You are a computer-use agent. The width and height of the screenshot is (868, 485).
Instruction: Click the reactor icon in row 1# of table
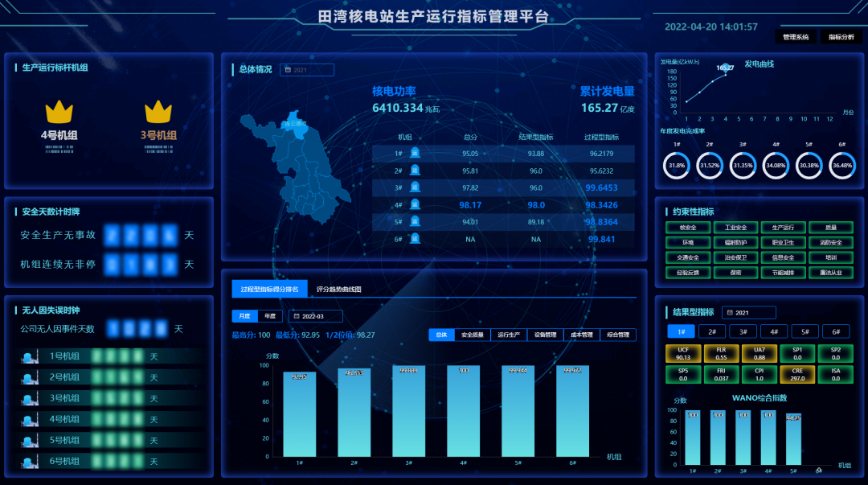click(415, 153)
